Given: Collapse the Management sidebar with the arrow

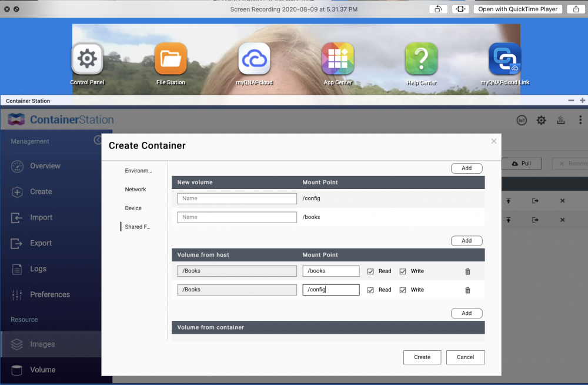Looking at the screenshot, I should point(98,140).
